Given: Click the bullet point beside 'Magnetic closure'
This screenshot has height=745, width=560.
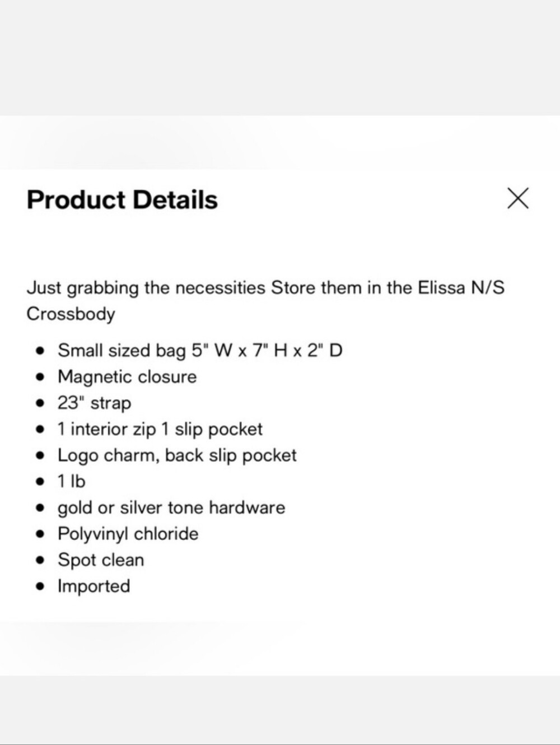Looking at the screenshot, I should click(40, 378).
